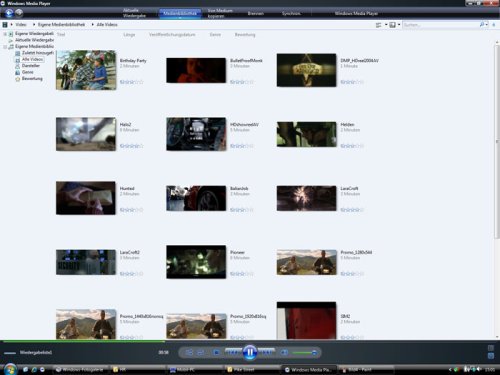Switch to the Brennen tab
Screen dimensions: 500x375
click(256, 13)
